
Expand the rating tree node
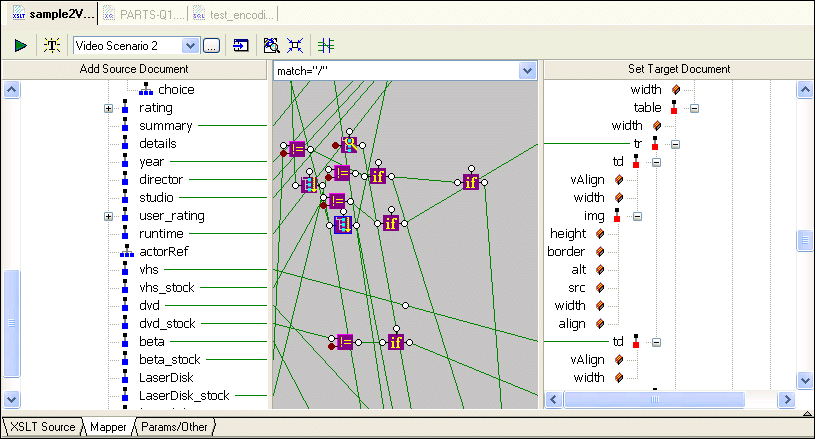pyautogui.click(x=109, y=108)
